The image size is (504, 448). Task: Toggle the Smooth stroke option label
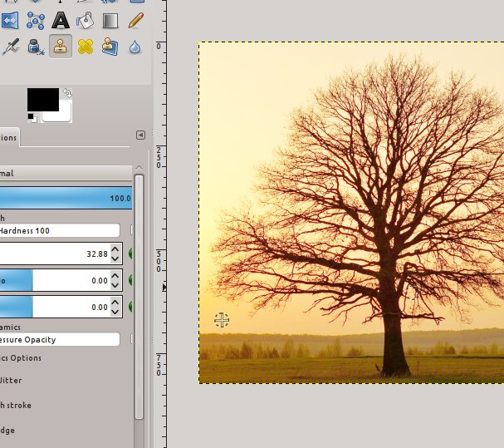16,406
